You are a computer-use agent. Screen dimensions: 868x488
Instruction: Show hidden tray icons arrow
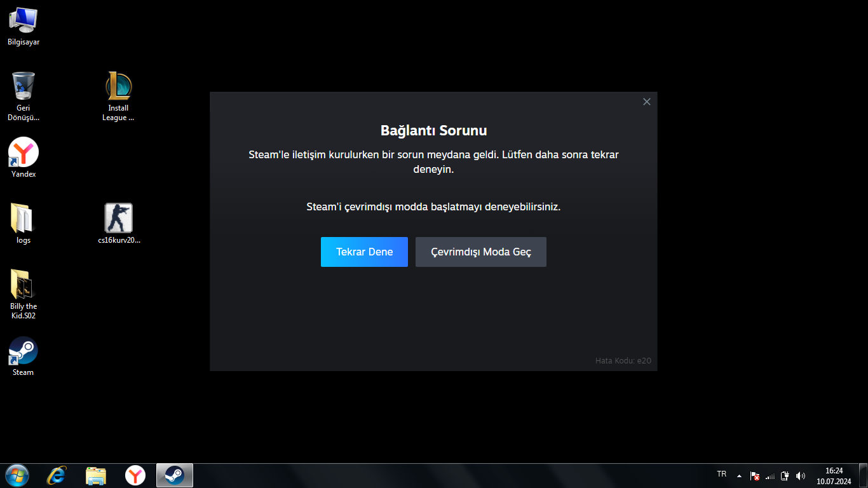coord(739,475)
